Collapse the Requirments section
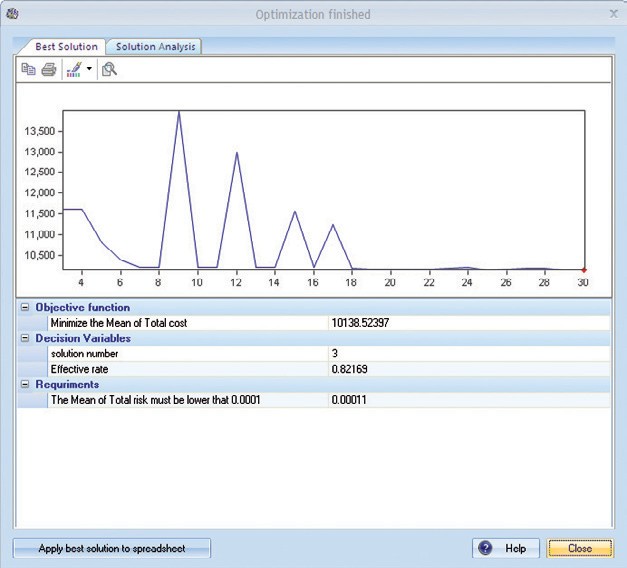Screen dimensions: 627x568 [25, 384]
